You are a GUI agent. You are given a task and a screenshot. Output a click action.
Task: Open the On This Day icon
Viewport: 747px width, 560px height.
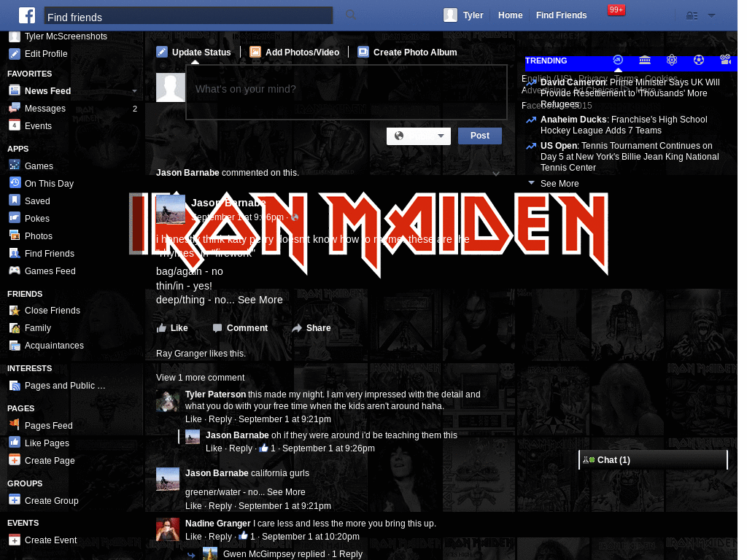15,183
